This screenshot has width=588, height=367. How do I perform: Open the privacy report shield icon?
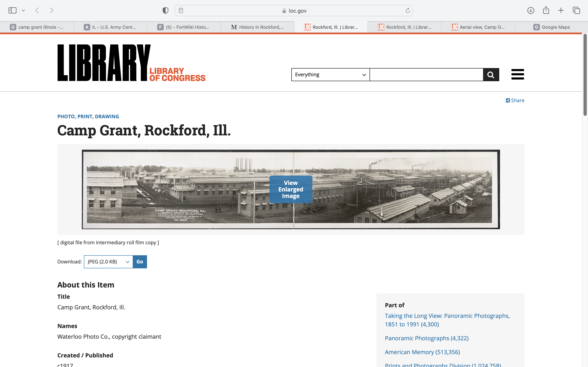tap(165, 10)
